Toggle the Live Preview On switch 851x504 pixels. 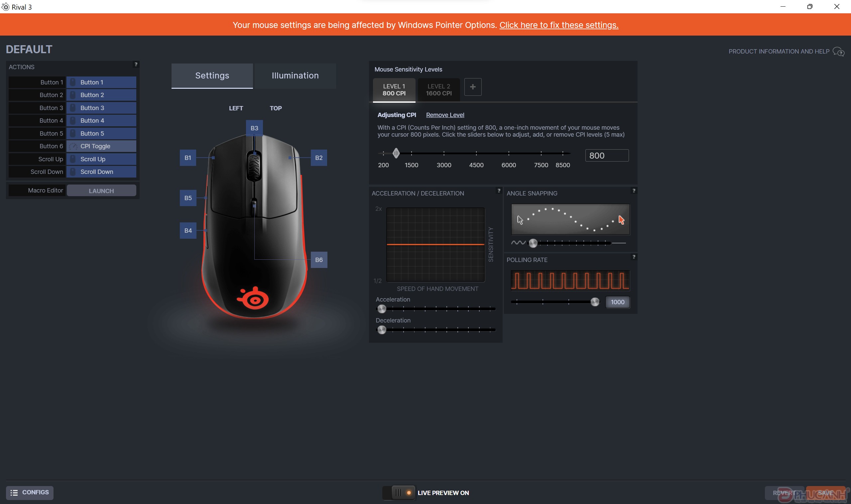(399, 493)
